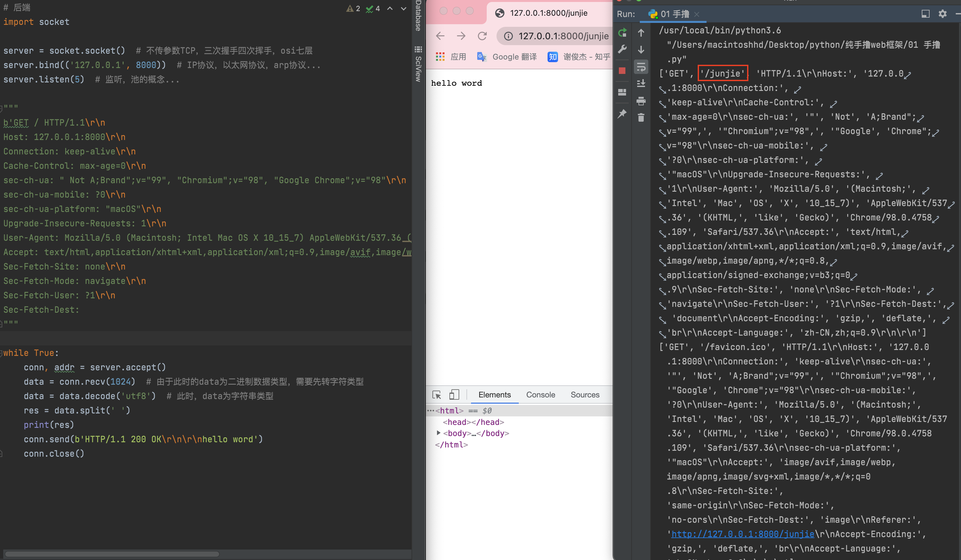The image size is (961, 560).
Task: Open the Database tool window
Action: click(418, 16)
